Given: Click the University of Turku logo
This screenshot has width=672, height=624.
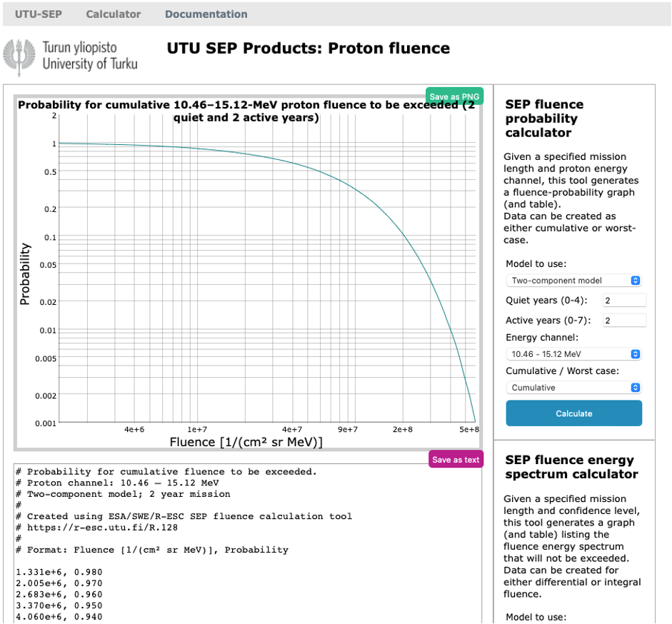Looking at the screenshot, I should click(70, 56).
